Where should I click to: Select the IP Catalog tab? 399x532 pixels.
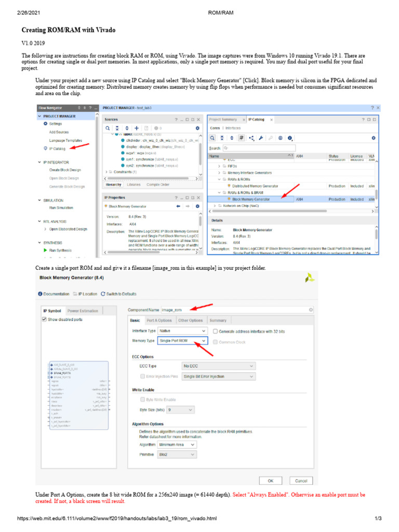point(256,119)
